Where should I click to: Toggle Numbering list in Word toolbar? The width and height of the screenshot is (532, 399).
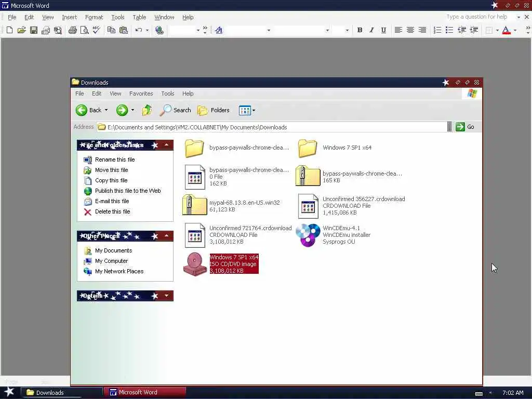pos(437,30)
